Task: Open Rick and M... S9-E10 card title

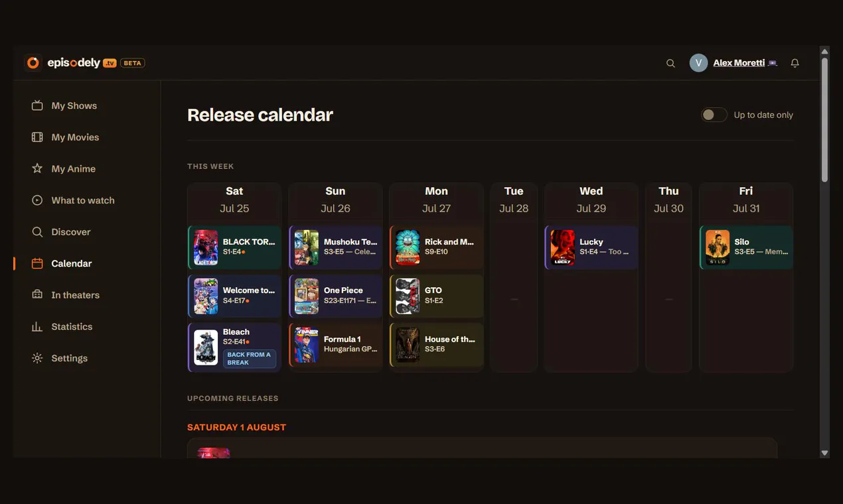Action: [449, 242]
